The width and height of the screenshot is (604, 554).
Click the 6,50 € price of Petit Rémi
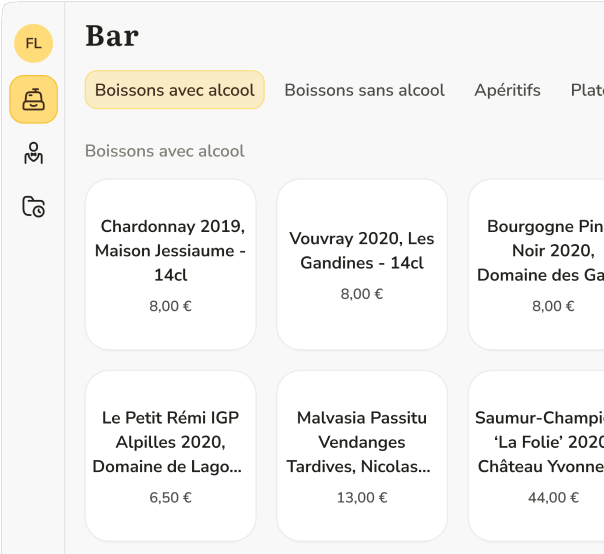coord(171,497)
